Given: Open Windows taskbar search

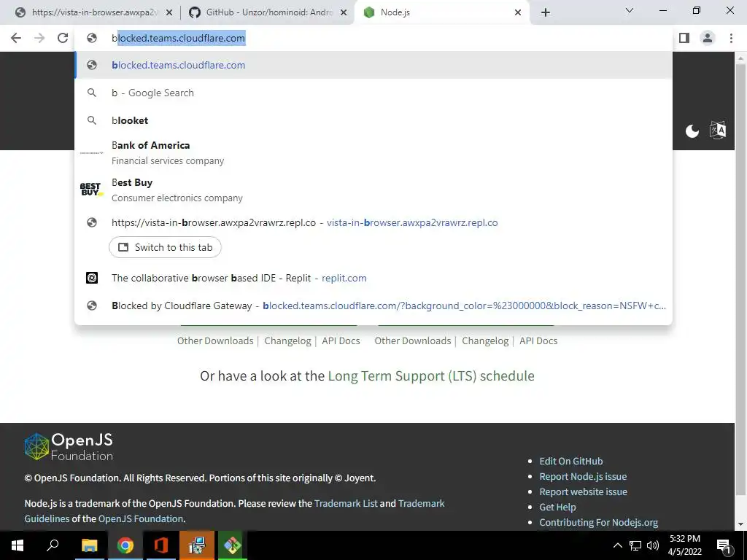Looking at the screenshot, I should point(53,545).
